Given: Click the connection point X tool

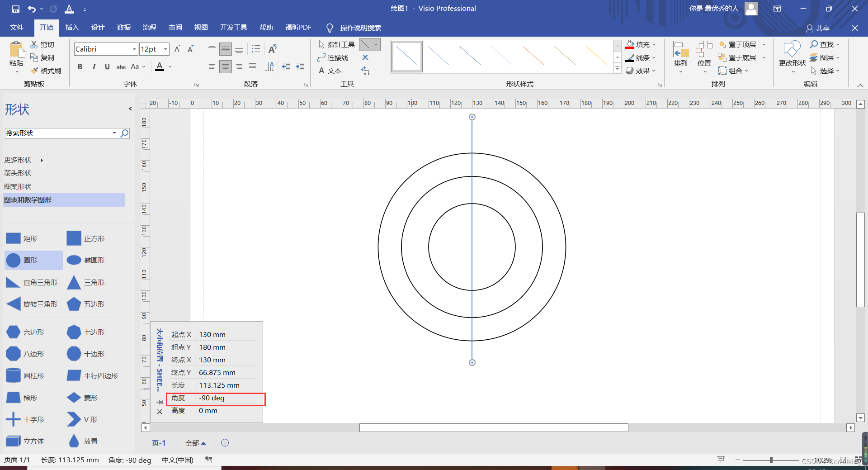Looking at the screenshot, I should (365, 57).
